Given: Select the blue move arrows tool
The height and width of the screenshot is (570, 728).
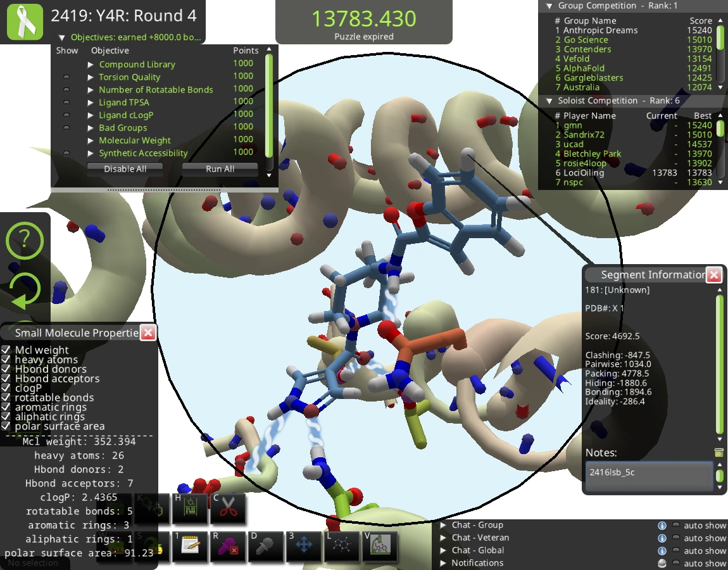Looking at the screenshot, I should pos(304,545).
